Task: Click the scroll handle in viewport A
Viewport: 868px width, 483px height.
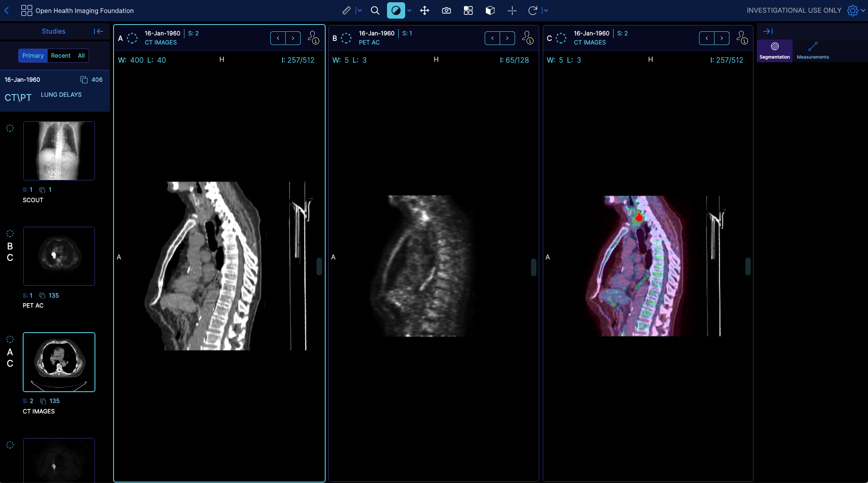Action: tap(319, 266)
